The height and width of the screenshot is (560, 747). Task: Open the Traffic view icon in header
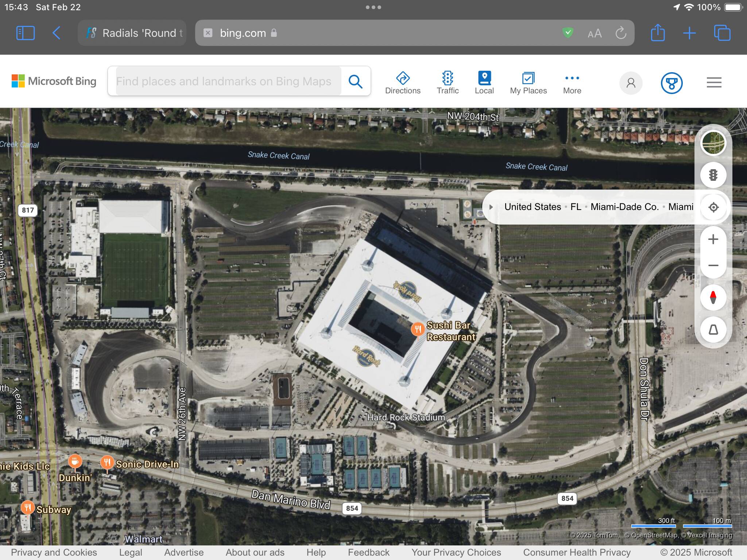point(448,83)
